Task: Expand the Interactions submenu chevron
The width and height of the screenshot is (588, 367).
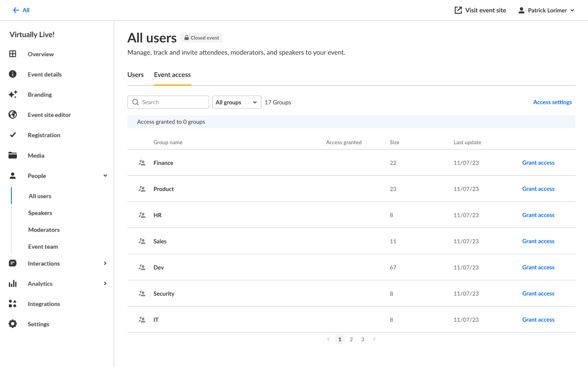Action: click(105, 263)
